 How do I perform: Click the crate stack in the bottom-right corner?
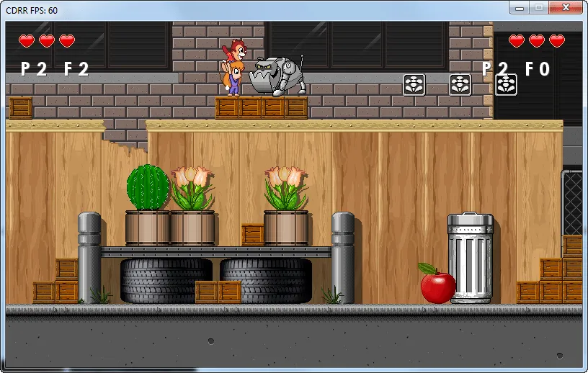pos(550,269)
